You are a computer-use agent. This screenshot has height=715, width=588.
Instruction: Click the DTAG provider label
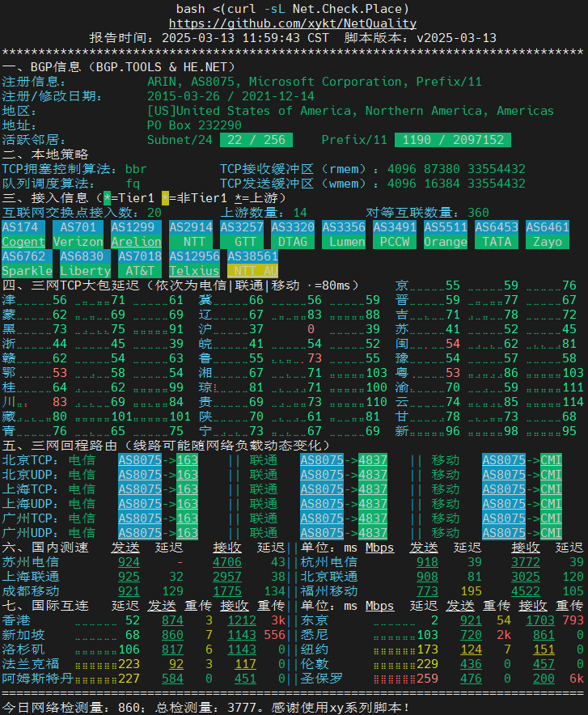click(293, 242)
